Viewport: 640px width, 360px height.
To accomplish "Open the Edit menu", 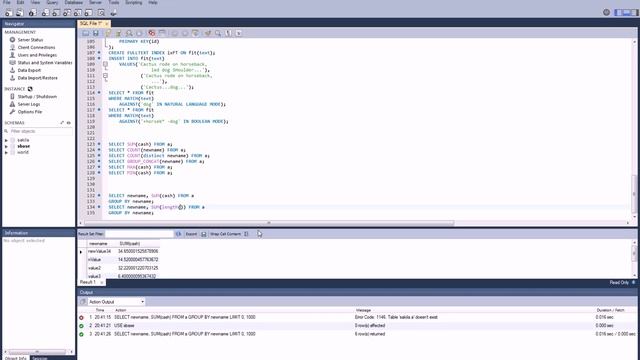I will coord(20,2).
